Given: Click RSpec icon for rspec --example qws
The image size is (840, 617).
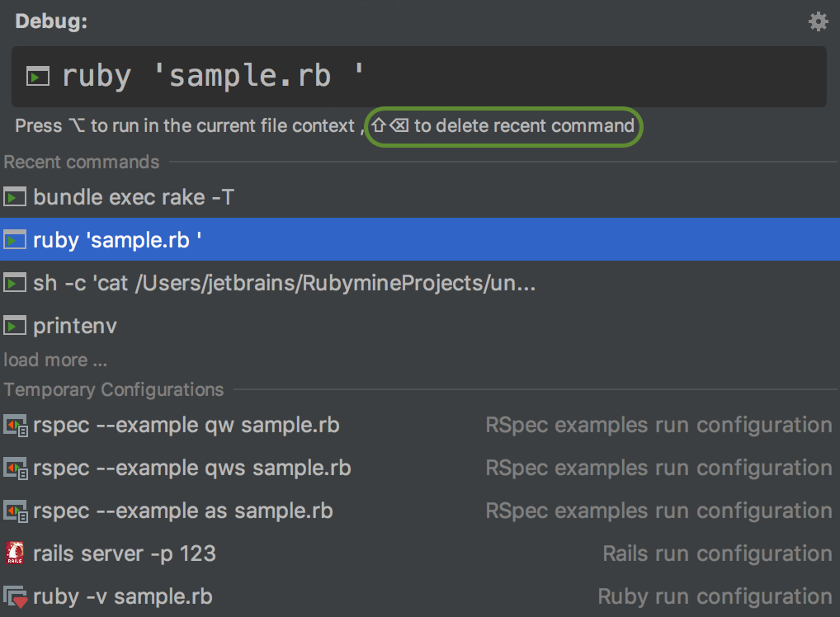Looking at the screenshot, I should 16,469.
